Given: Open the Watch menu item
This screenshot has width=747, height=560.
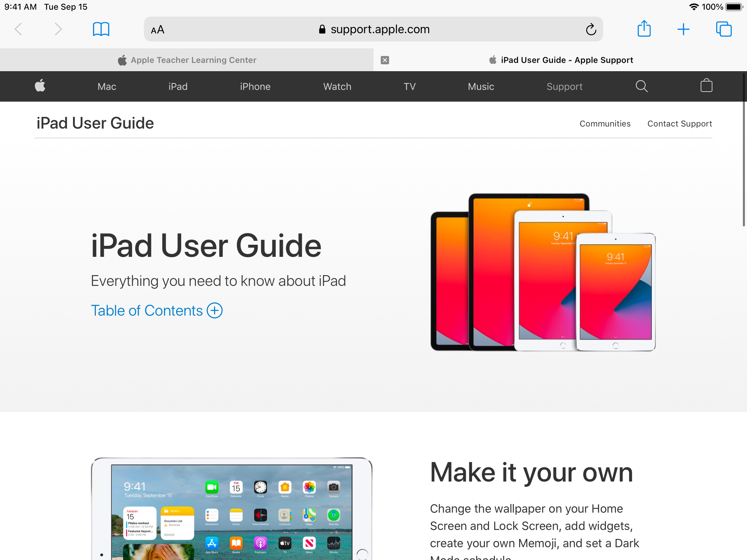Looking at the screenshot, I should coord(337,86).
